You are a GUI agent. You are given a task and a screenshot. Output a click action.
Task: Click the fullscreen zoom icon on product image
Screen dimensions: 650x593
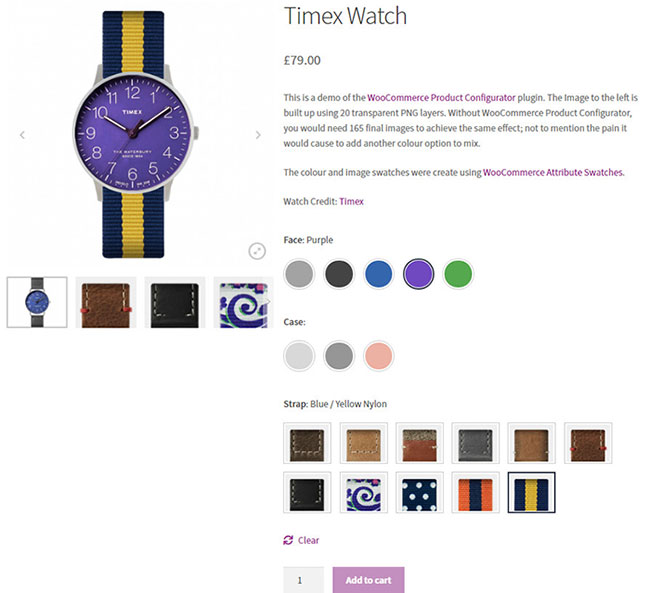(x=257, y=251)
